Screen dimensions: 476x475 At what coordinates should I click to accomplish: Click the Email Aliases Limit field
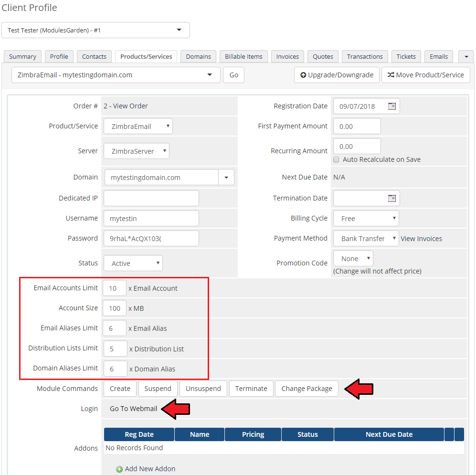(115, 328)
